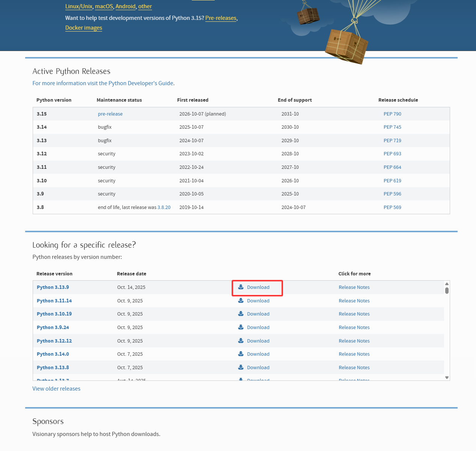Visit the Python Developer's Guide link
Screen dimensions: 476x451
click(x=103, y=83)
